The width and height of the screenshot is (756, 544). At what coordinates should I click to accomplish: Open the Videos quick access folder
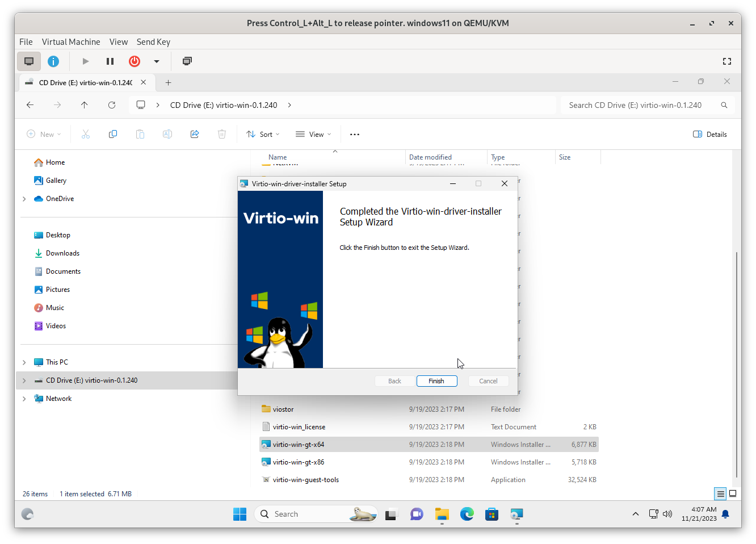pyautogui.click(x=56, y=326)
